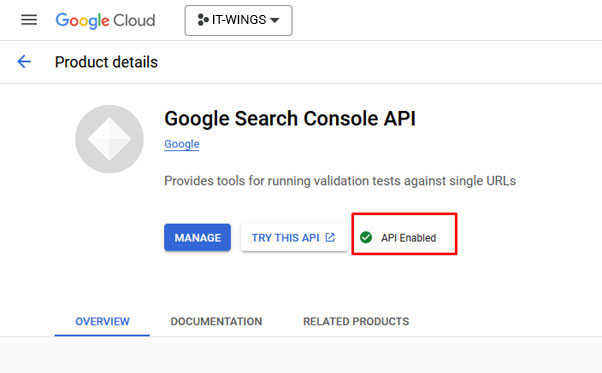The image size is (602, 373).
Task: Click the validation tests description text
Action: [340, 181]
